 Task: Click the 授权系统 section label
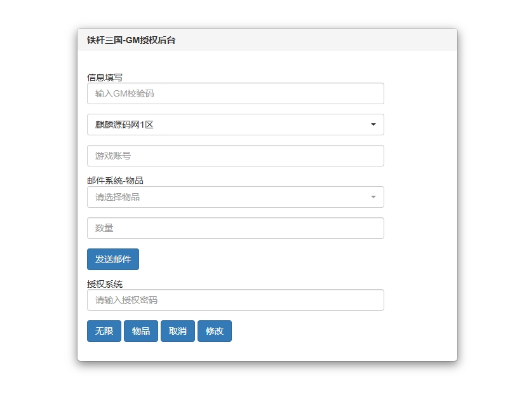[105, 284]
